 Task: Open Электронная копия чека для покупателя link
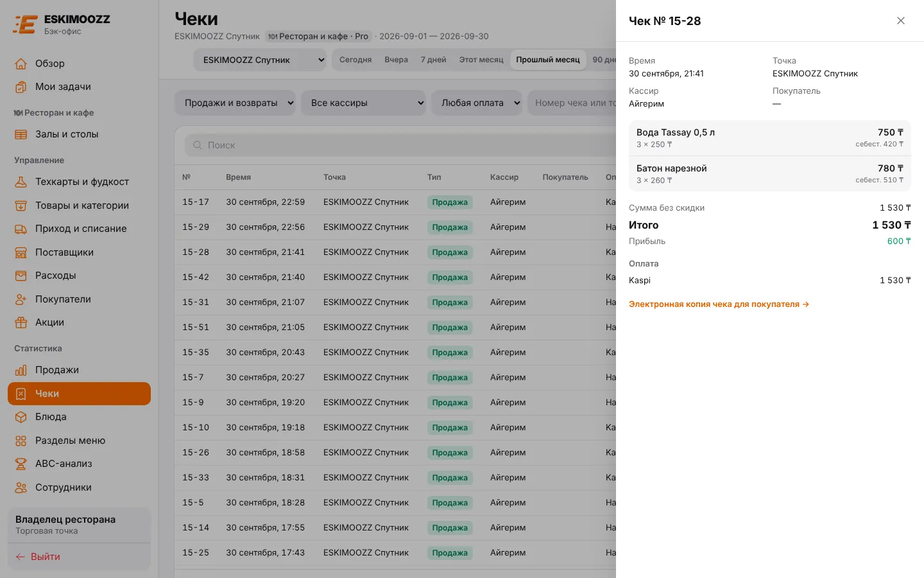[719, 304]
